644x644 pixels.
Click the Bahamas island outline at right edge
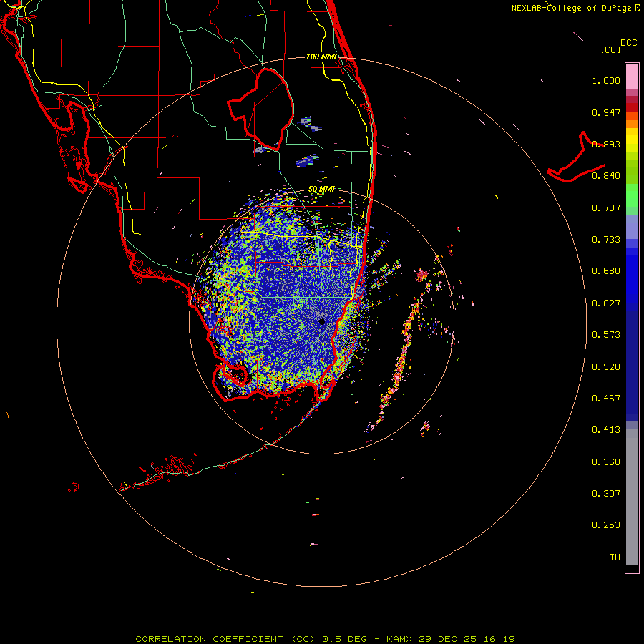577,157
